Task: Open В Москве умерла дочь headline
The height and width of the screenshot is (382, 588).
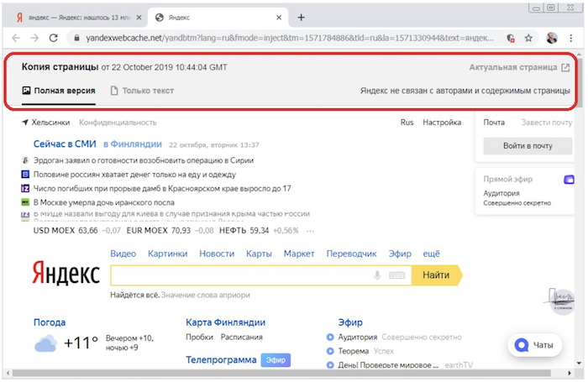Action: 104,202
